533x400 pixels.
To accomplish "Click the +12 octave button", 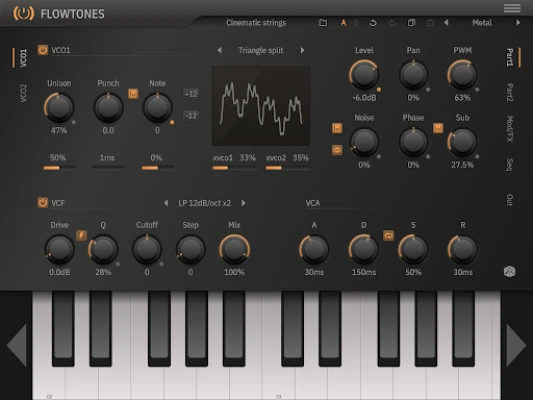I will click(191, 94).
